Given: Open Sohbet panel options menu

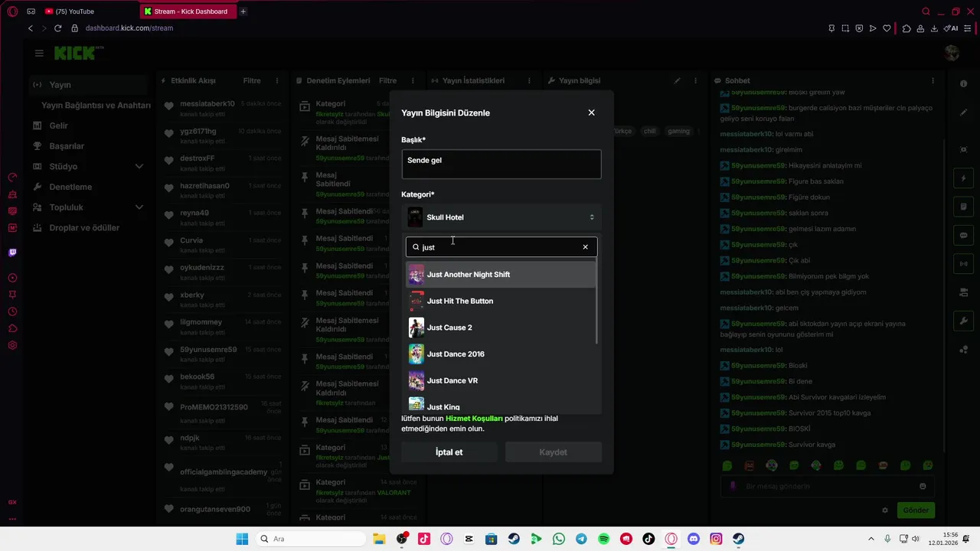Looking at the screenshot, I should [933, 80].
